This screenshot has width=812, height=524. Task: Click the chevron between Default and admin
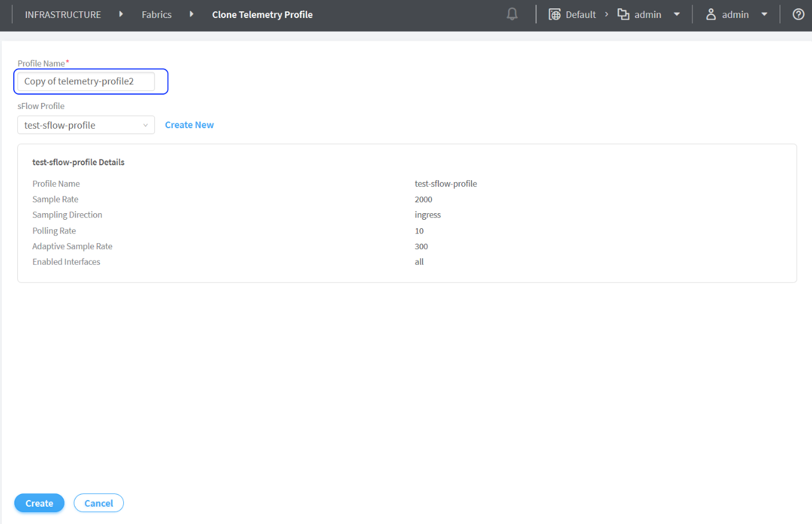(606, 14)
